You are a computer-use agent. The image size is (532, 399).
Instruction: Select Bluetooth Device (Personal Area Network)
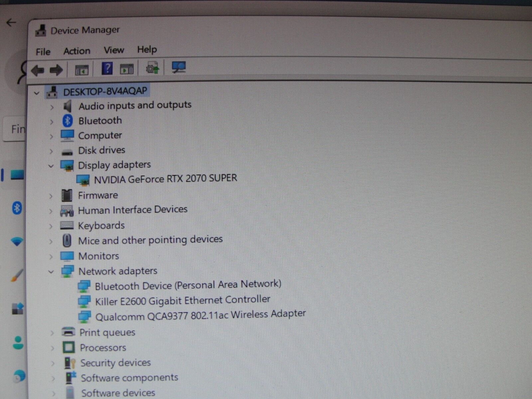coord(188,285)
